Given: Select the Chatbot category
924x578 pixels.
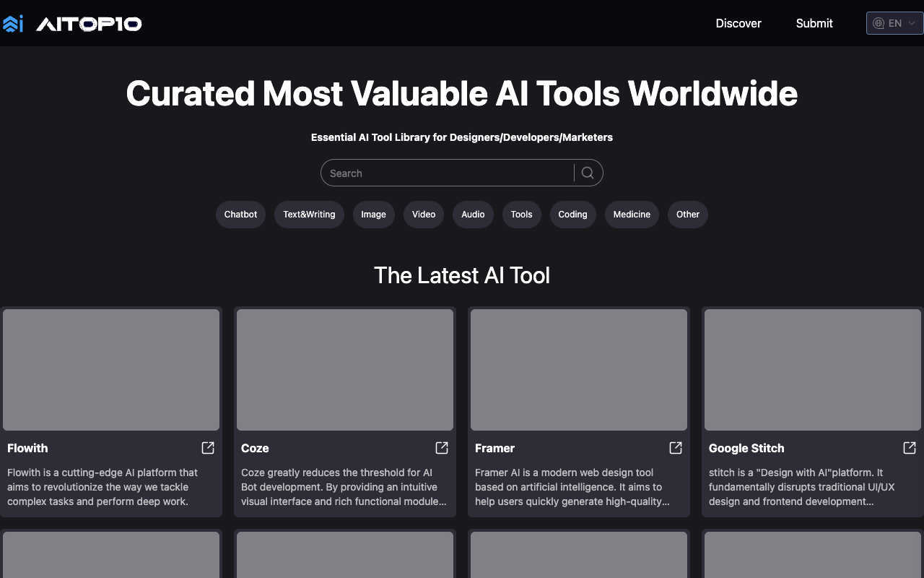Looking at the screenshot, I should [240, 215].
